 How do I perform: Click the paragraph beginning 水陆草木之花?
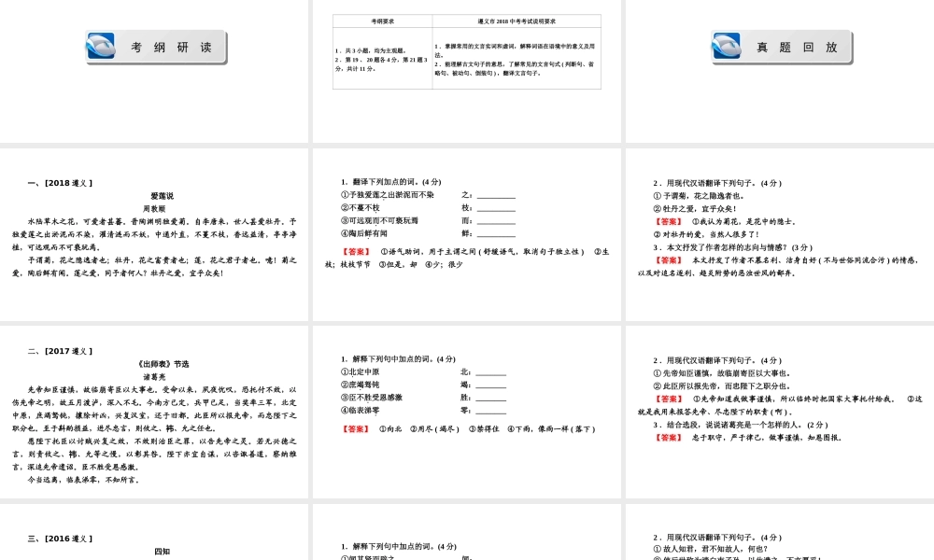[x=154, y=234]
